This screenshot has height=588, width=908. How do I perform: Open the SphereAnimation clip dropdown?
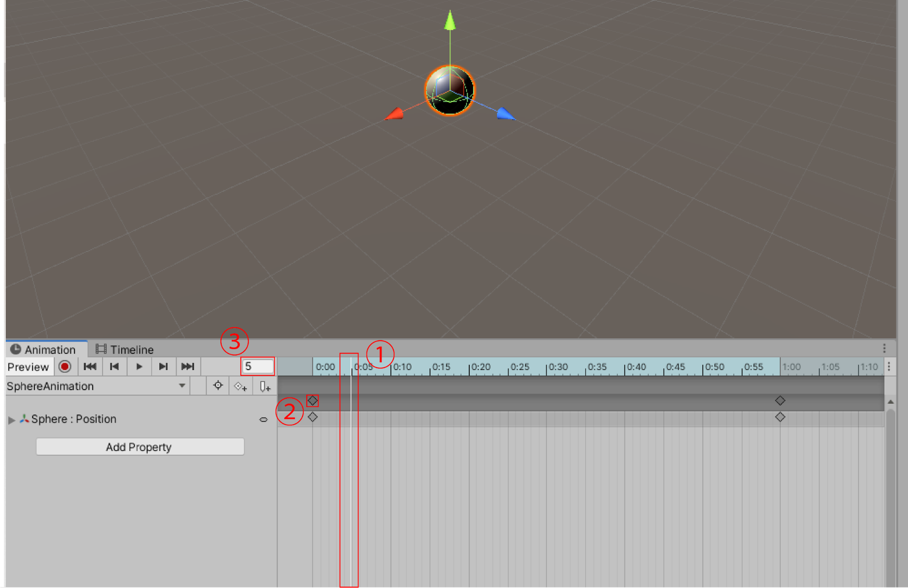point(97,386)
